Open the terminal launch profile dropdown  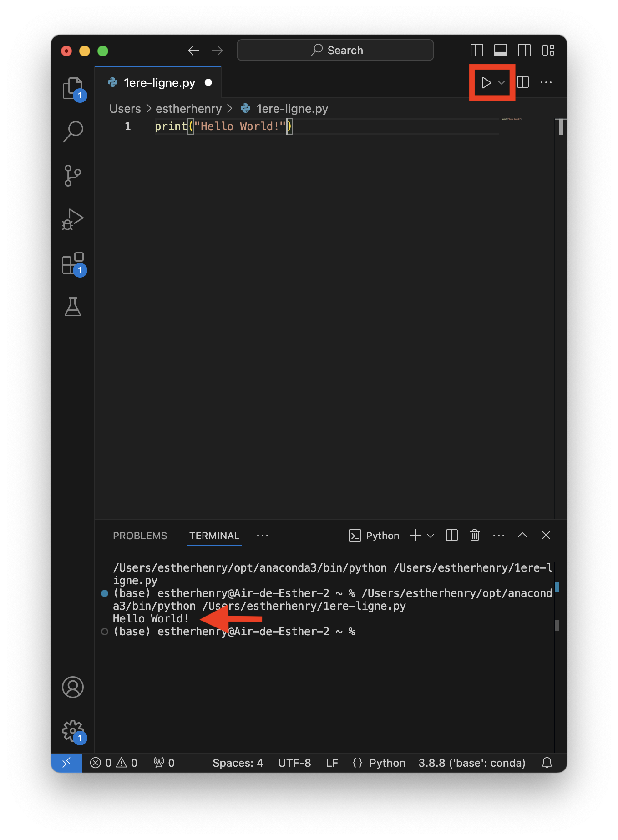click(x=431, y=536)
